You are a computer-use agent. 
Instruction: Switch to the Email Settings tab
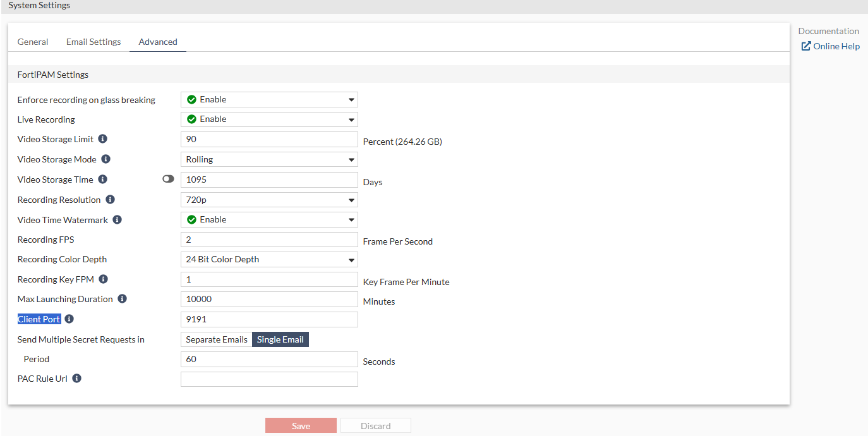[x=93, y=42]
